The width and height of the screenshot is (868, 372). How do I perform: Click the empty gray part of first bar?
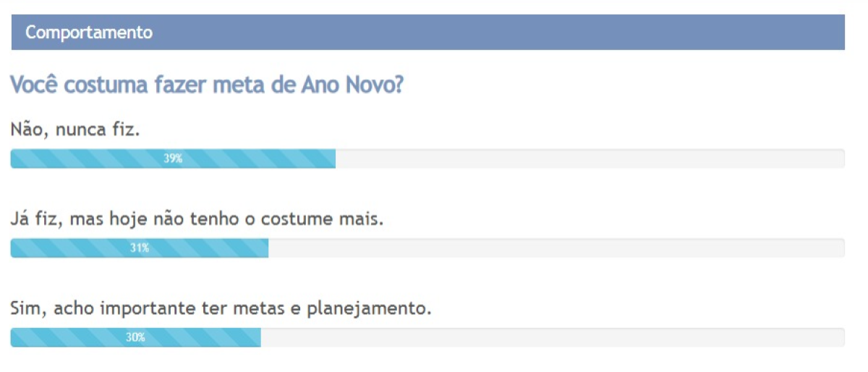590,158
